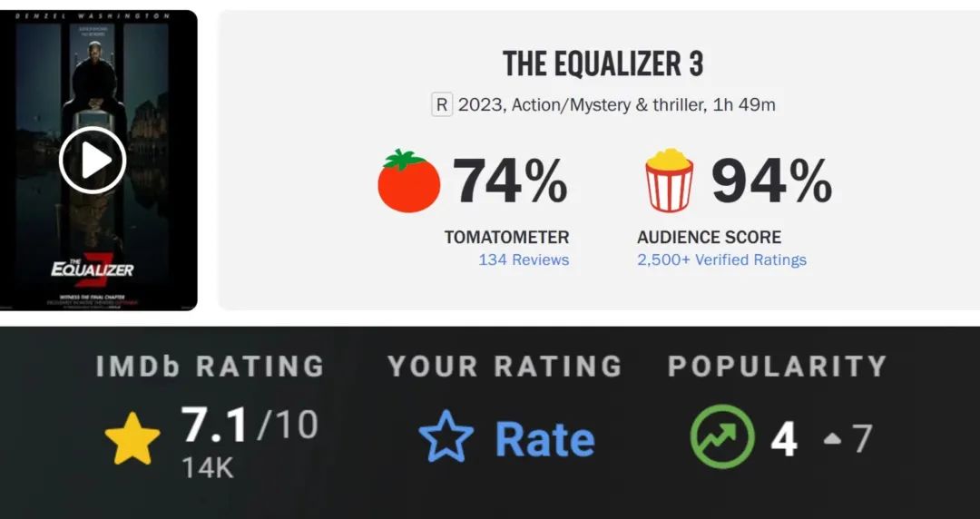Click the 94% audience score
The height and width of the screenshot is (519, 980).
[x=771, y=181]
